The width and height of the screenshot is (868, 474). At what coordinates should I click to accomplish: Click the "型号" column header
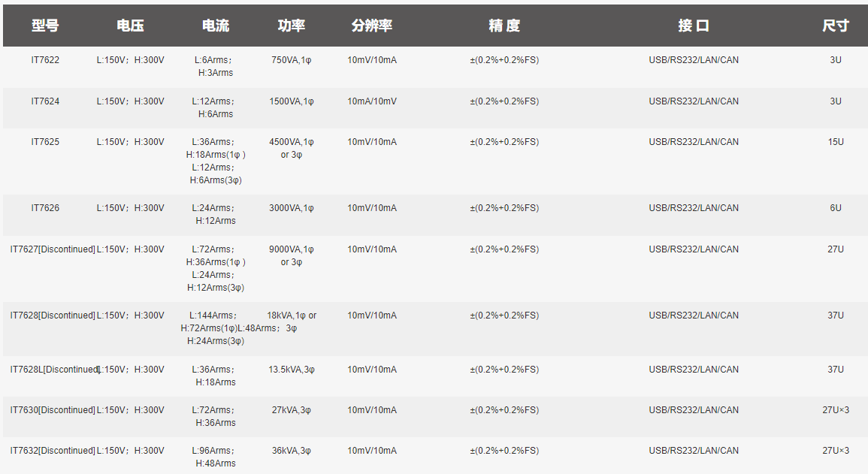click(45, 26)
